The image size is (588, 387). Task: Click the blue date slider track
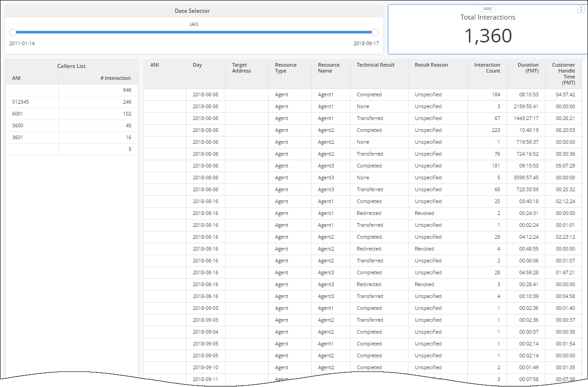point(194,32)
